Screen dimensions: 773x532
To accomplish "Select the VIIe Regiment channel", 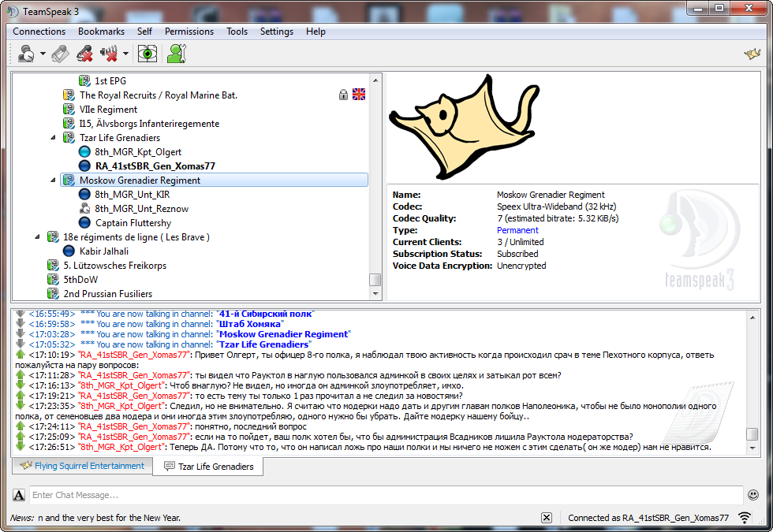I will 109,110.
